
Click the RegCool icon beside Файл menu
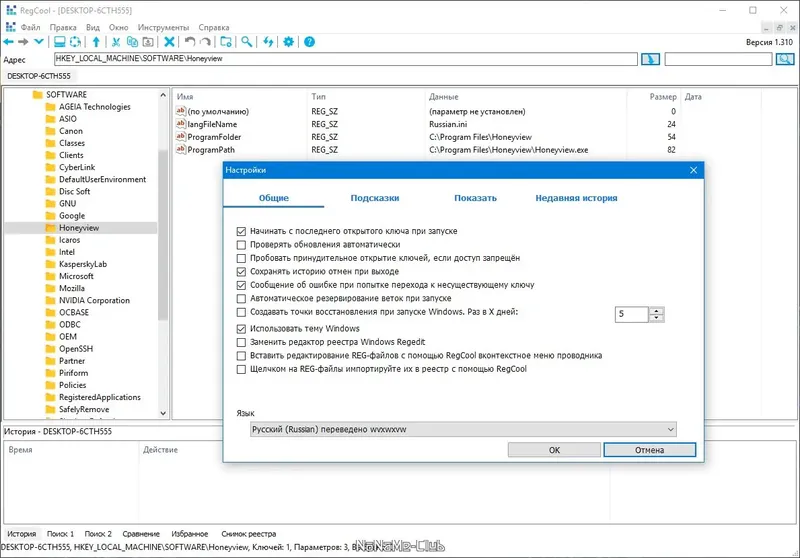[x=10, y=27]
